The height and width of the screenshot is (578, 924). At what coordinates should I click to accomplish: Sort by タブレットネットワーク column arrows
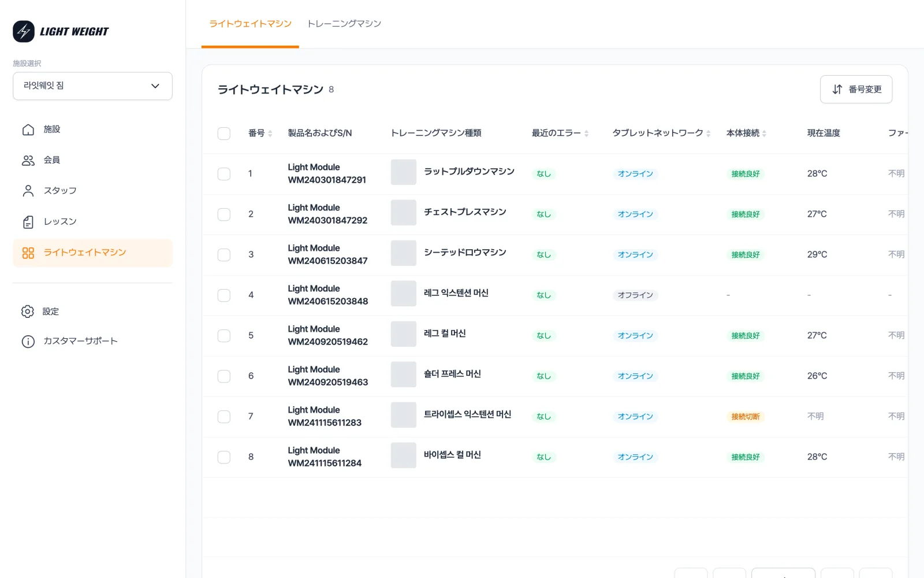(709, 134)
